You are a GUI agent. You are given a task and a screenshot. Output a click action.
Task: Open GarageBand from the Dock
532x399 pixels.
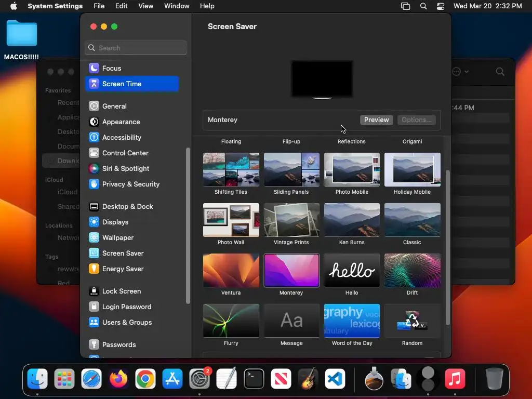point(308,379)
